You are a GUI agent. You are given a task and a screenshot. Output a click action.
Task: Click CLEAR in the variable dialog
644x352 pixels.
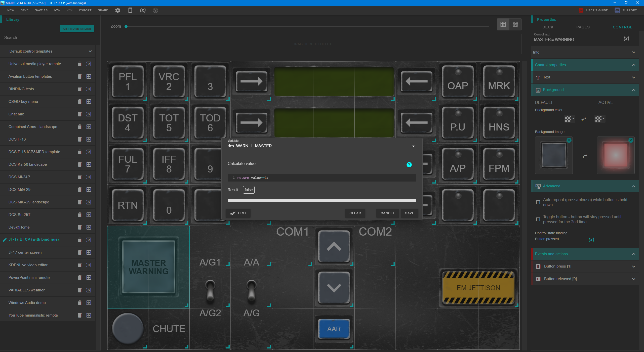coord(355,213)
